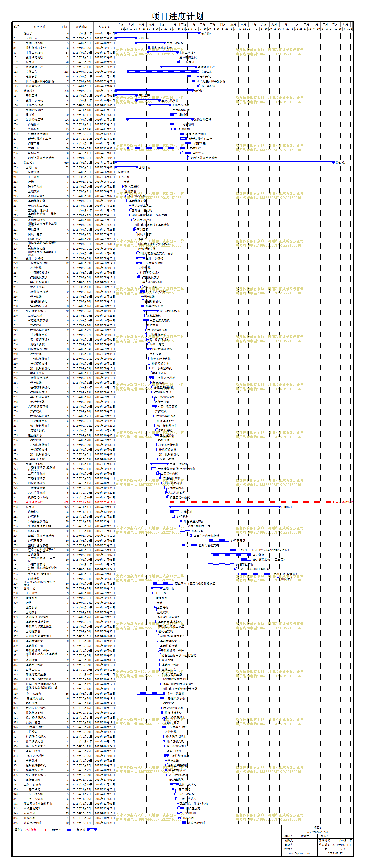Image resolution: width=365 pixels, height=868 pixels.
Task: Select the 任务名称 column header
Action: click(x=40, y=27)
